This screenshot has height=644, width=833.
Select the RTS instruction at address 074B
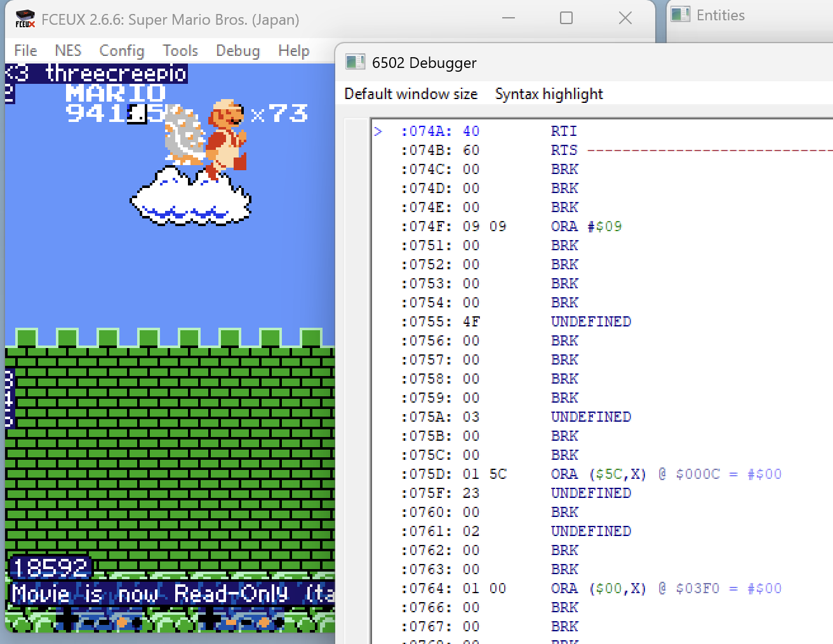(564, 151)
